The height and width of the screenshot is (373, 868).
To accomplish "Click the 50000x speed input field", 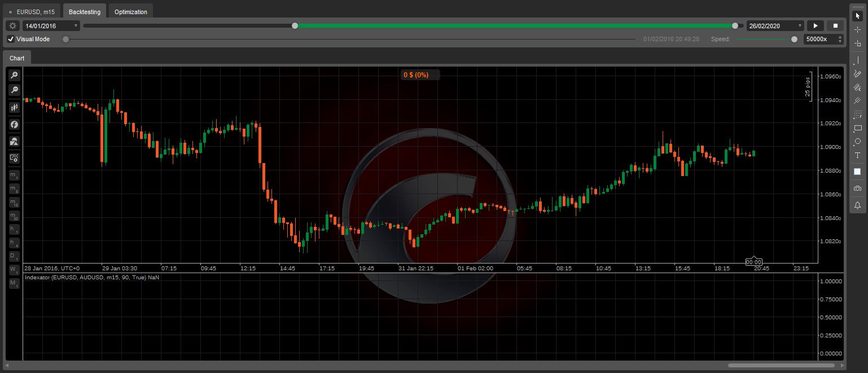I will 820,39.
